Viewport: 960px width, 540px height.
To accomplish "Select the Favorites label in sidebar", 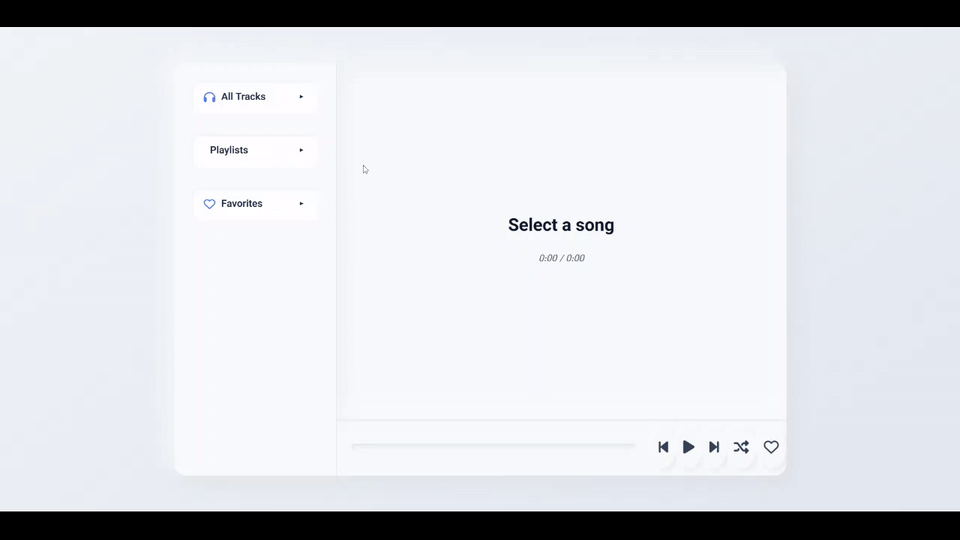I will pyautogui.click(x=242, y=204).
